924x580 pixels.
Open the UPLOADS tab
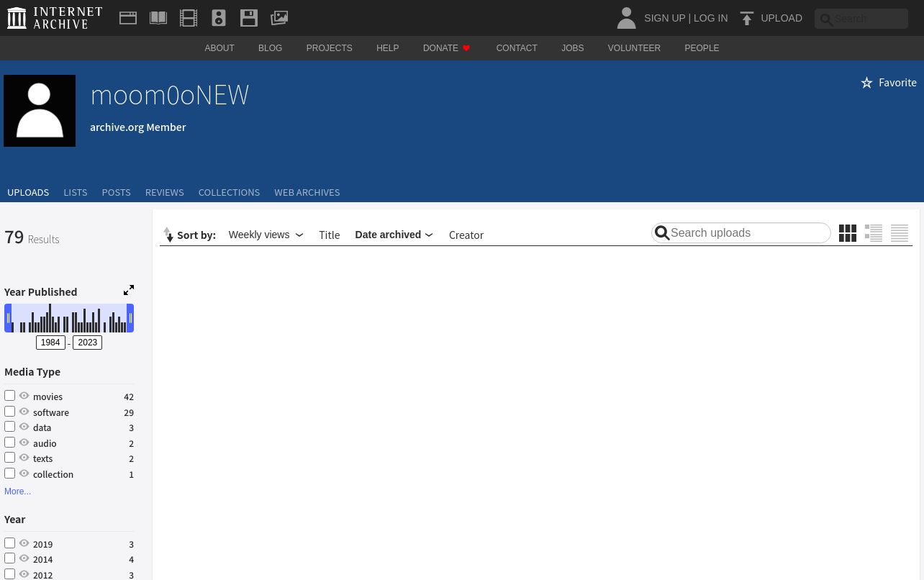tap(28, 192)
